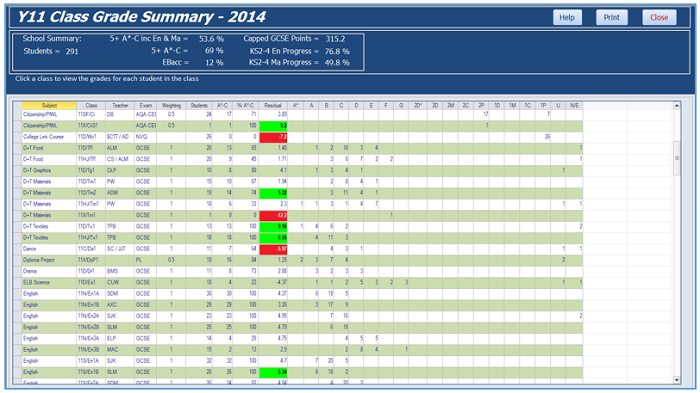Click residual -4.37 in ELB Science row
700x393 pixels.
[x=273, y=282]
